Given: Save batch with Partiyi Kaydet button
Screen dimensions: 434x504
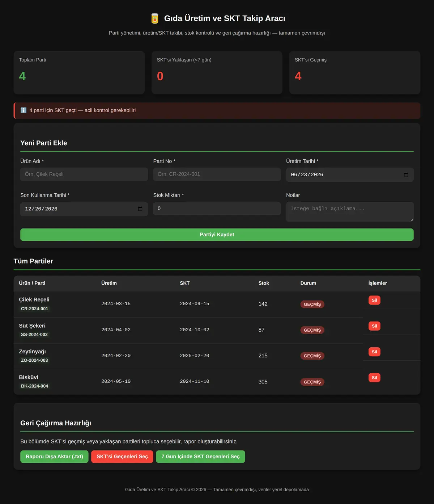Looking at the screenshot, I should [x=217, y=235].
